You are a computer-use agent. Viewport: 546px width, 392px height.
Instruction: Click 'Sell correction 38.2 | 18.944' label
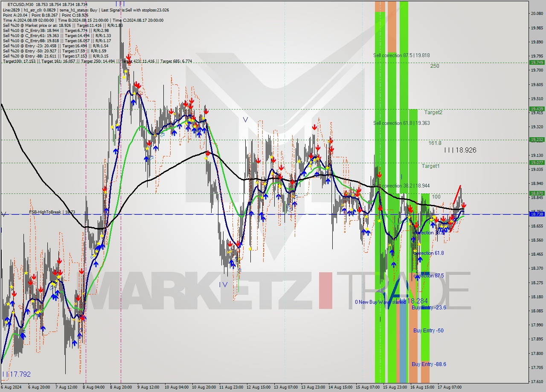point(401,186)
